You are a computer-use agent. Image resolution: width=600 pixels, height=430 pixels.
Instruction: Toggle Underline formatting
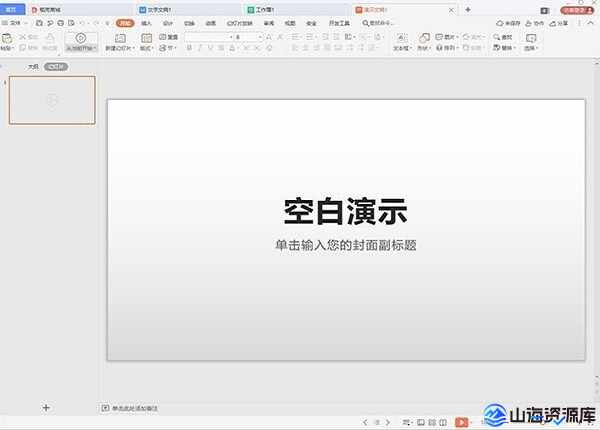point(210,48)
